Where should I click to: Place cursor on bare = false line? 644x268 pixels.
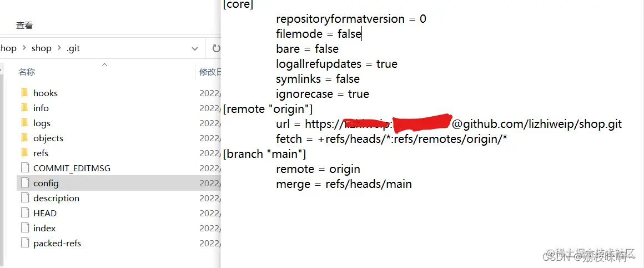pos(307,49)
